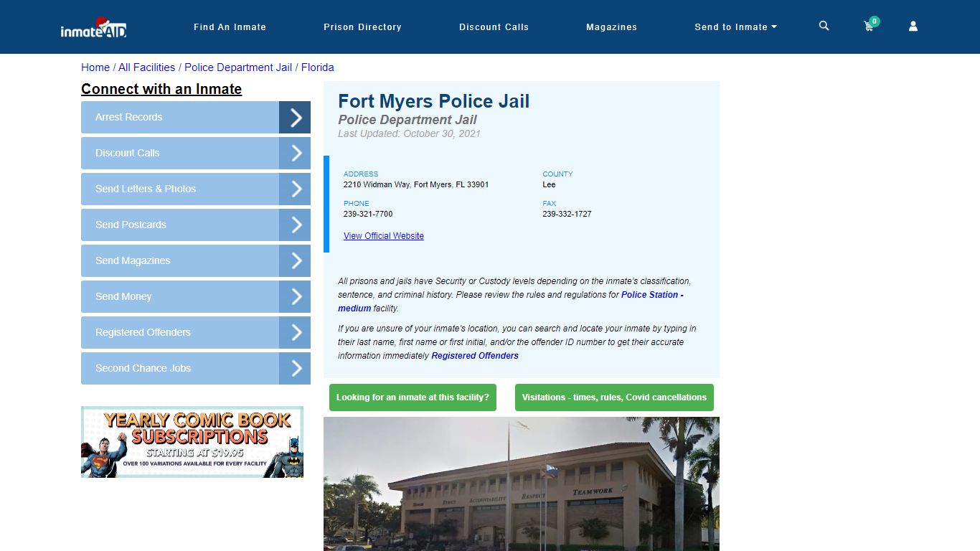The width and height of the screenshot is (980, 551).
Task: Click the Florida breadcrumb link
Action: [317, 67]
